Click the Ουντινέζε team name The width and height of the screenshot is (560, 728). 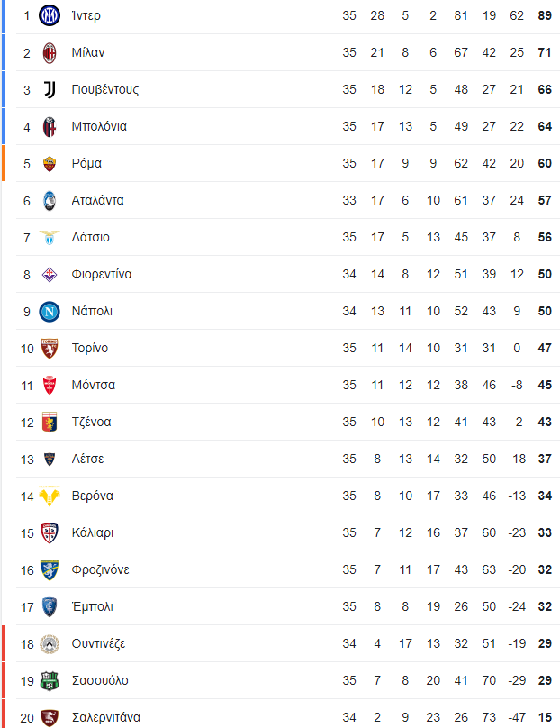(98, 644)
